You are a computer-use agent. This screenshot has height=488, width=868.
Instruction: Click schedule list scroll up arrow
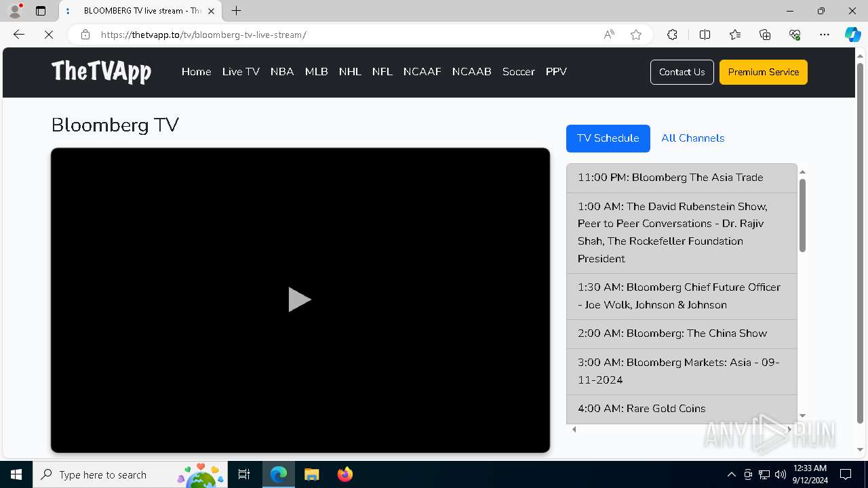pyautogui.click(x=802, y=172)
